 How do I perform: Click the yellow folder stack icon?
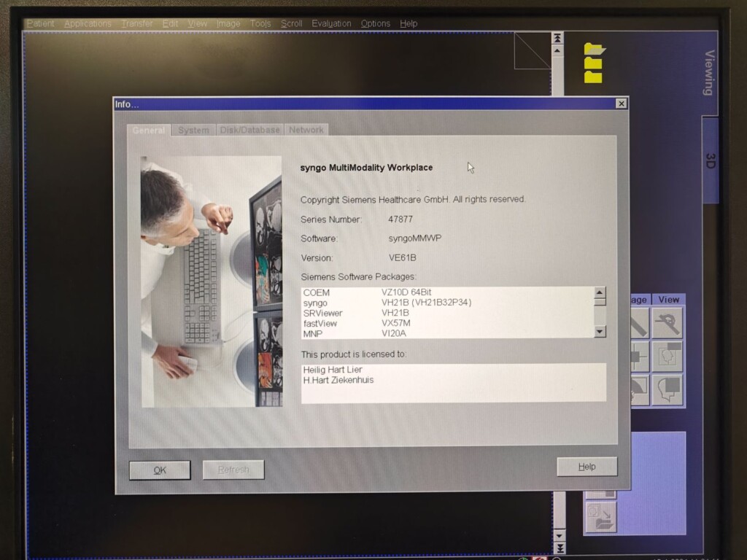click(x=595, y=63)
